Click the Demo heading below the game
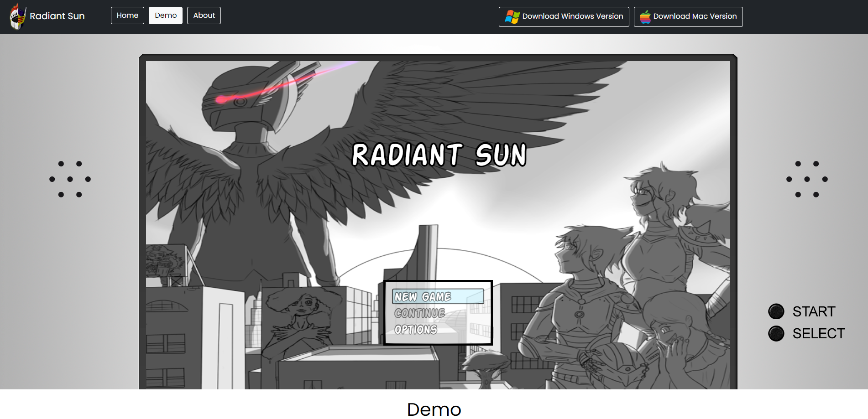Screen dimensions: 868x419 click(x=434, y=409)
